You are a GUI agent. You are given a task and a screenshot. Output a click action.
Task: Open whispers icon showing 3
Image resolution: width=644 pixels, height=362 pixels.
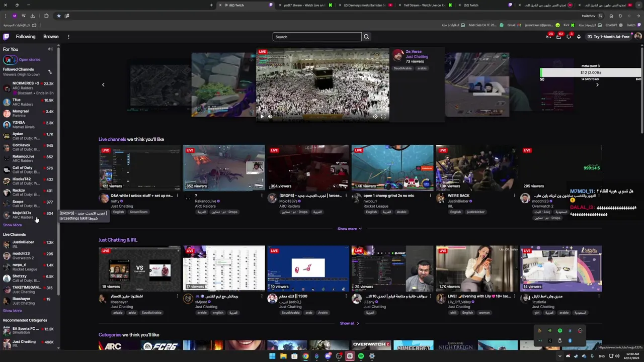[569, 37]
